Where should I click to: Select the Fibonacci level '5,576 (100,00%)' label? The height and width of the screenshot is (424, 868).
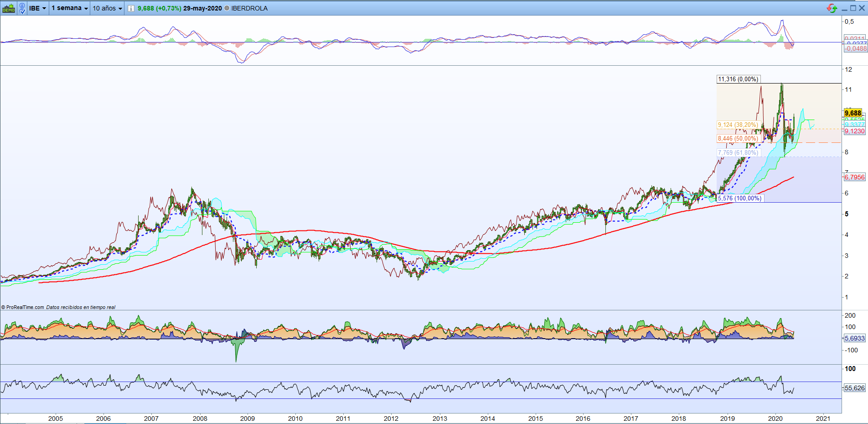[x=739, y=198]
